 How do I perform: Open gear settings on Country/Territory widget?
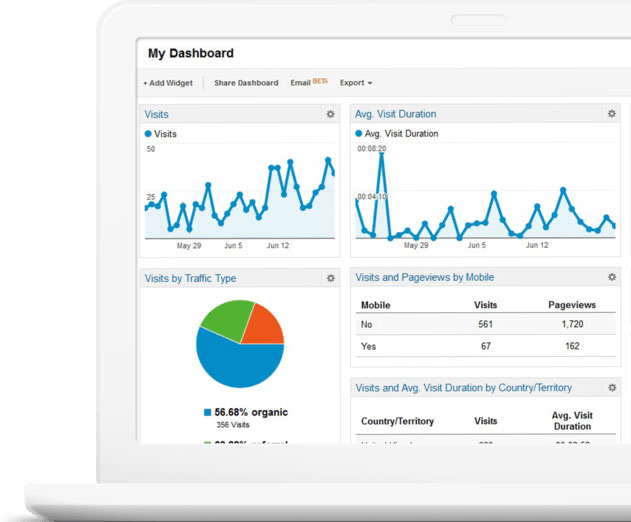pos(612,388)
